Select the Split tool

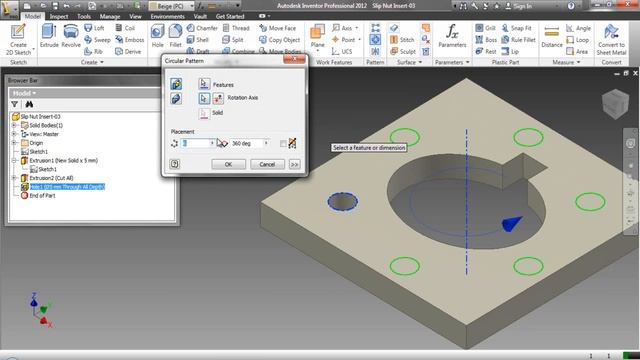233,40
